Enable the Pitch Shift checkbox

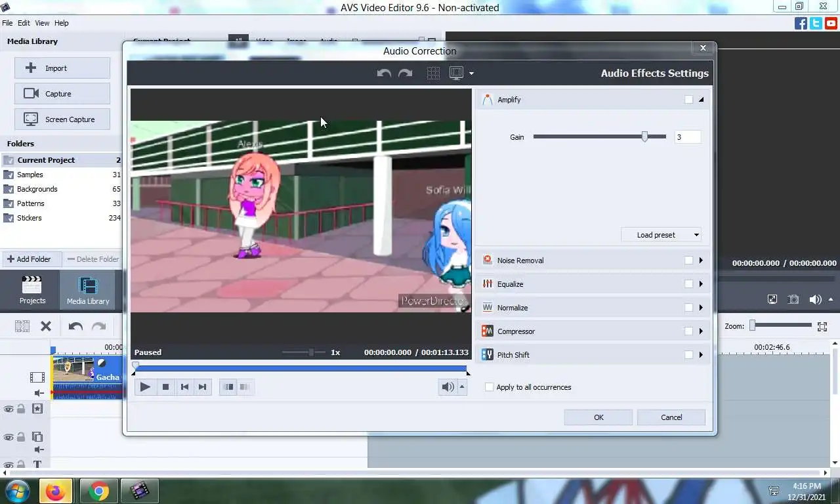pos(688,355)
